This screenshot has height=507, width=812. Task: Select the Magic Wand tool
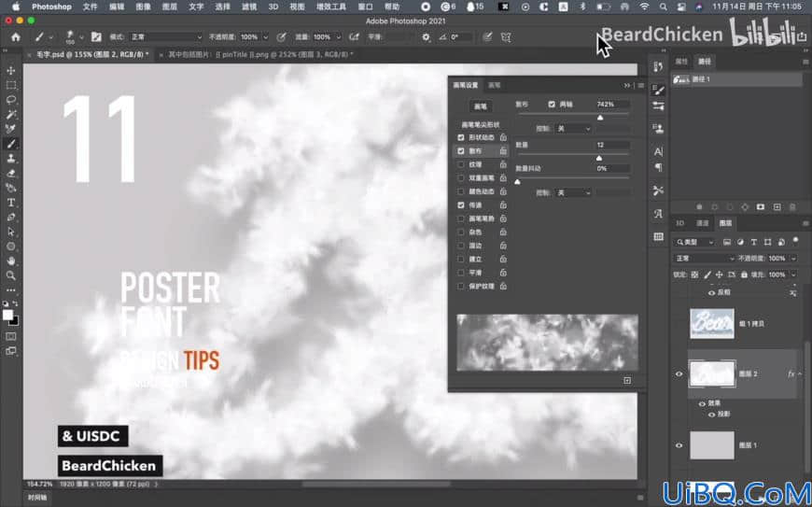tap(11, 114)
